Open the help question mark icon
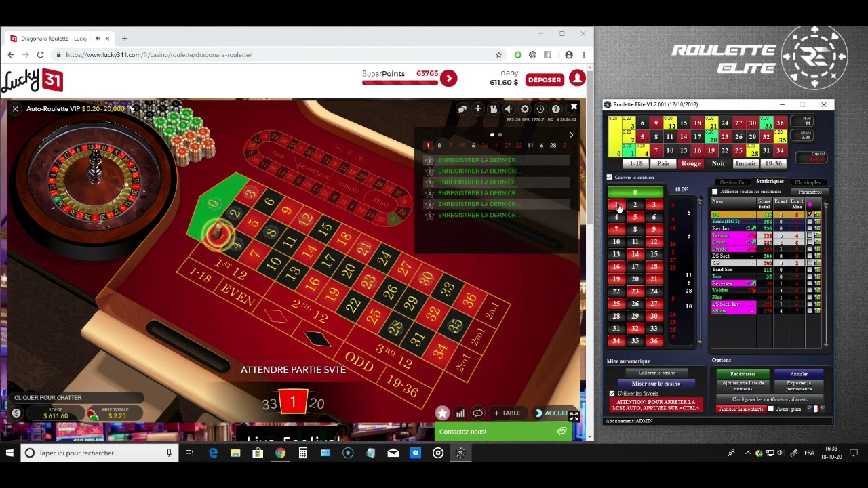This screenshot has height=488, width=868. pos(556,109)
